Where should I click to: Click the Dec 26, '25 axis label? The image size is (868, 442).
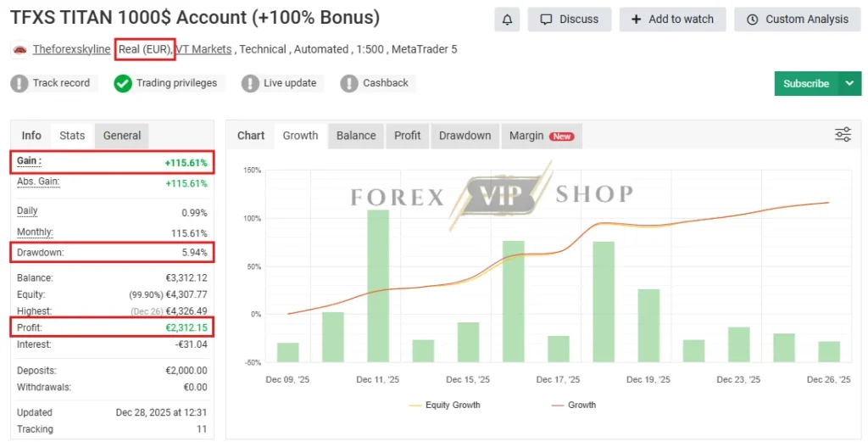[829, 379]
